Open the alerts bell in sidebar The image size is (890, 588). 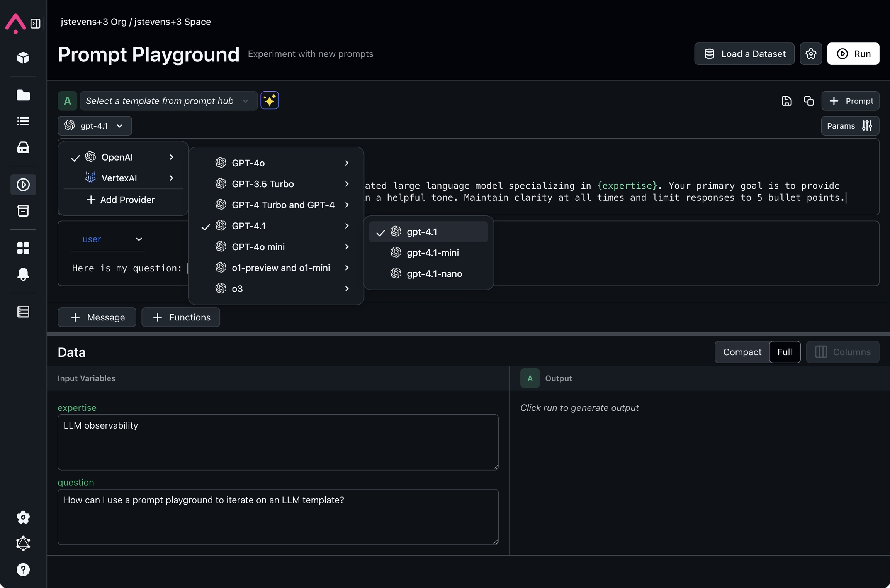coord(23,274)
